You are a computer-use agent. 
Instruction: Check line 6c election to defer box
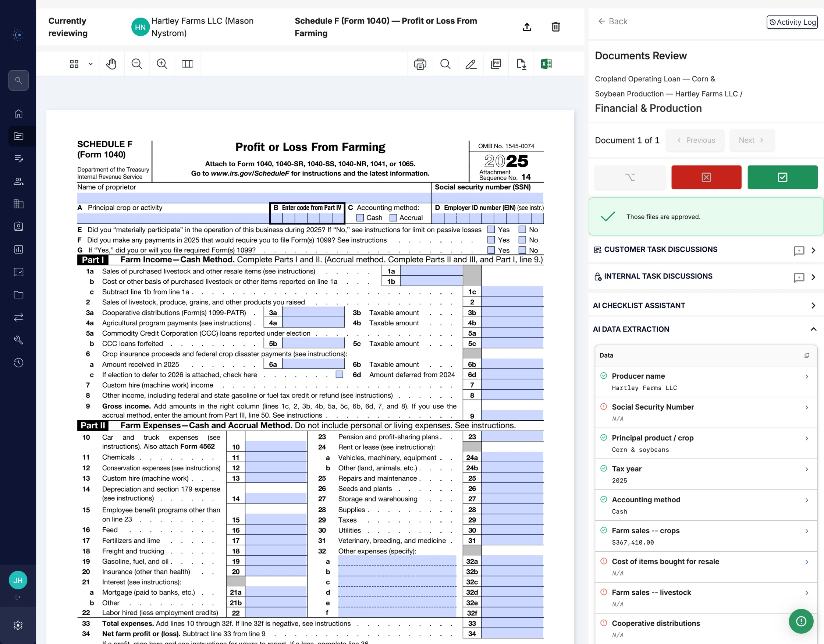339,375
